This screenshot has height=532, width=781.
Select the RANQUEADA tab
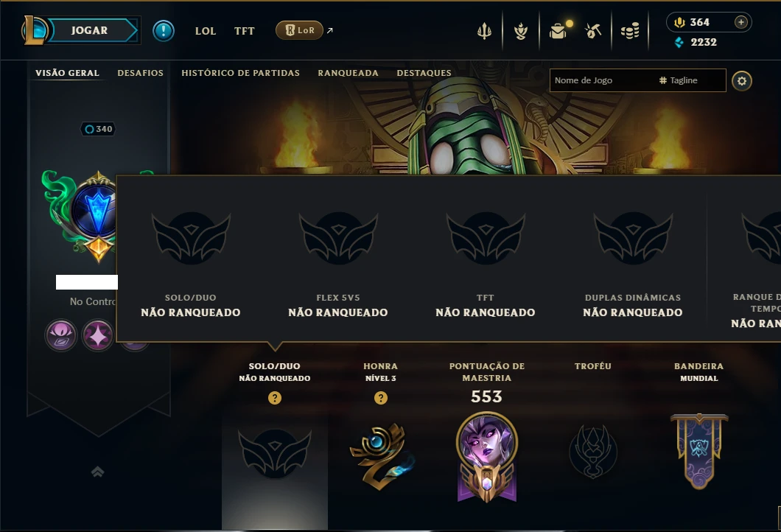(x=349, y=73)
